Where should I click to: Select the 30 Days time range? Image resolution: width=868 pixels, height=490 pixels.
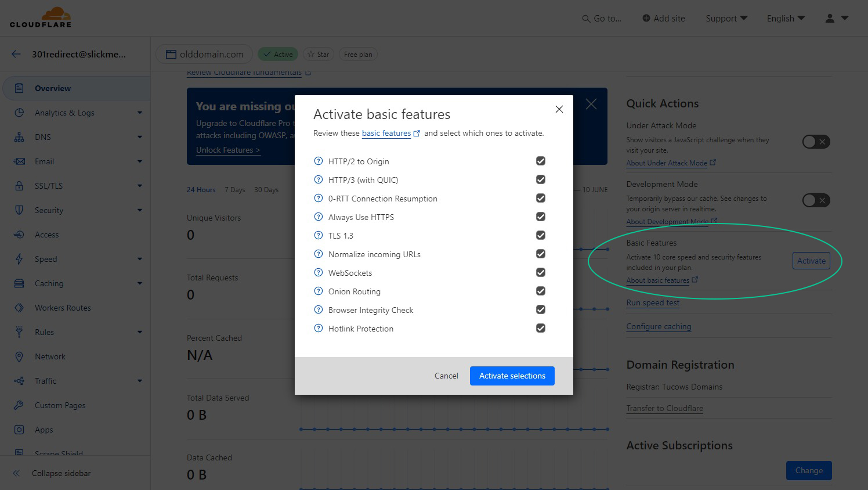tap(266, 190)
